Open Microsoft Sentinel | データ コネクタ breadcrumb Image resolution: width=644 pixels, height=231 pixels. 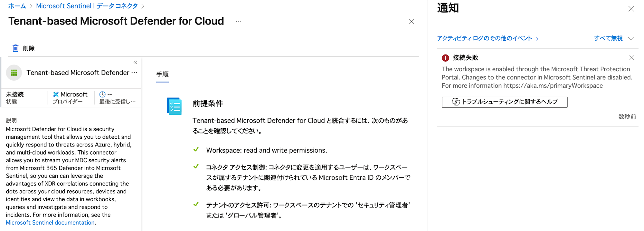click(x=87, y=6)
